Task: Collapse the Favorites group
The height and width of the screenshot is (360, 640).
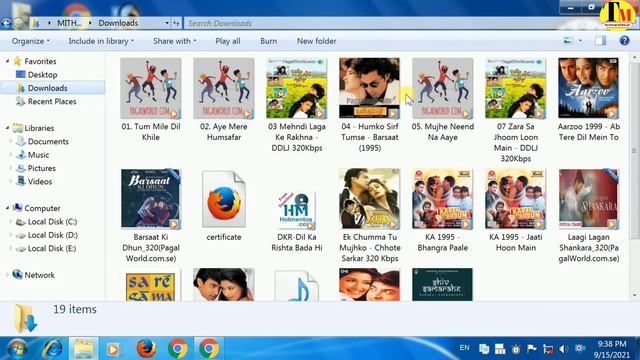Action: [x=7, y=61]
